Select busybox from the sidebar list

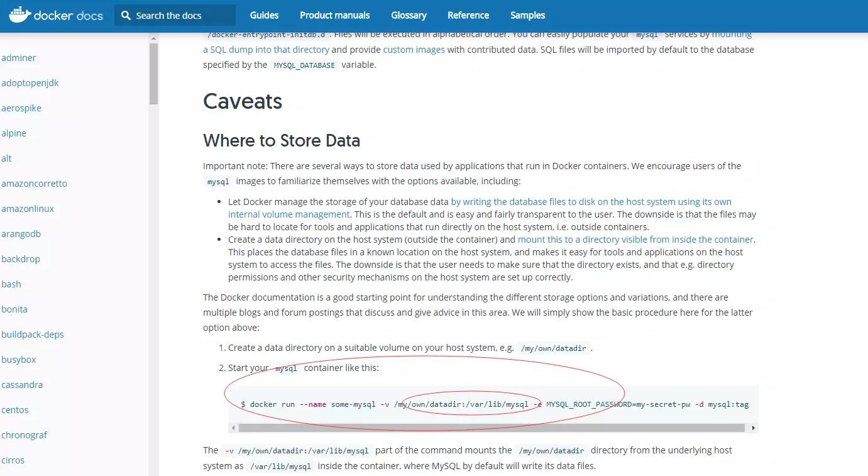[x=19, y=359]
